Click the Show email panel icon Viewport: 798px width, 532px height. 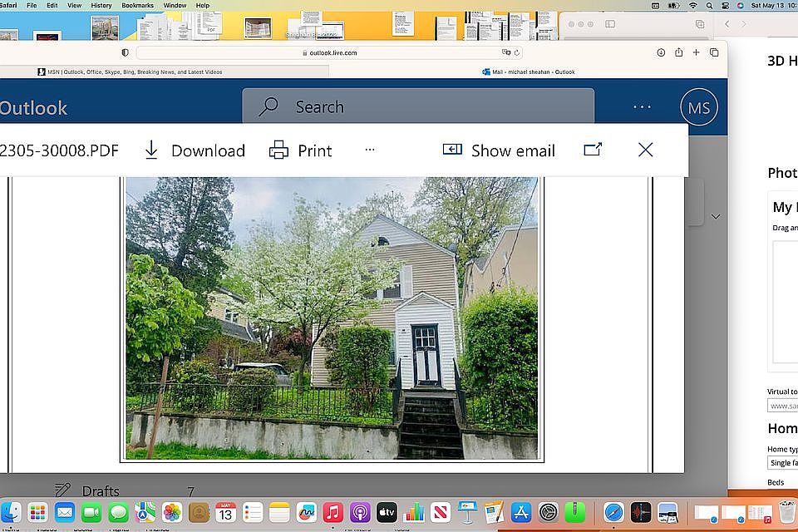point(452,149)
